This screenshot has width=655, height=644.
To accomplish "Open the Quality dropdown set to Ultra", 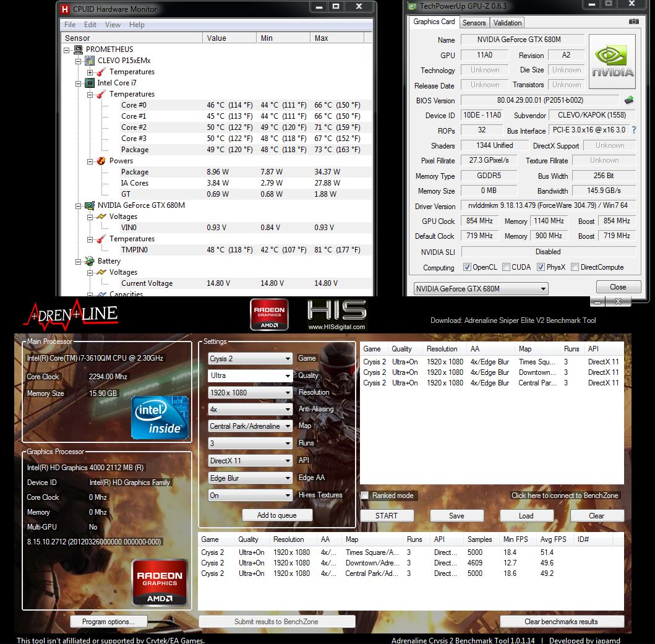I will (250, 376).
